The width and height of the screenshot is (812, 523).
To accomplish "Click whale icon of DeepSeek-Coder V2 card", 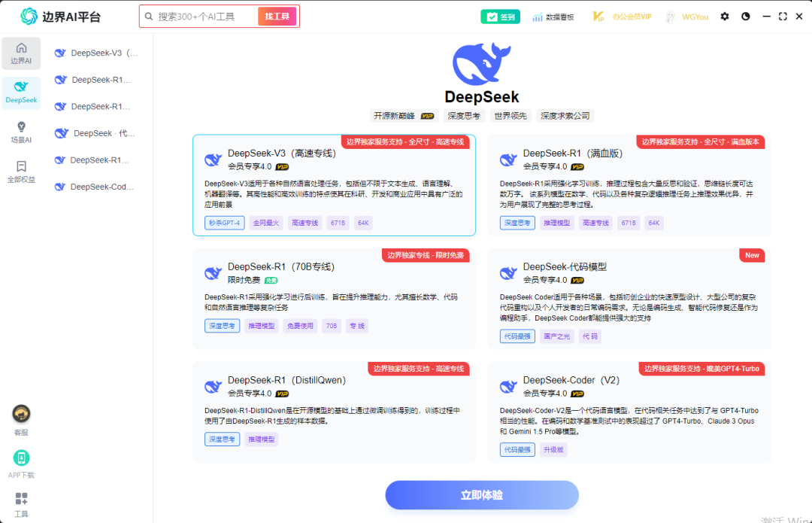I will (x=508, y=386).
